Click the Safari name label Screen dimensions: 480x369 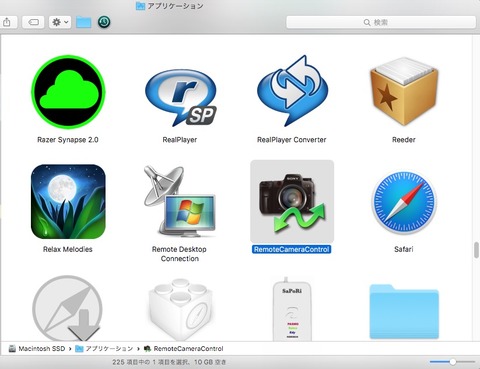click(404, 249)
